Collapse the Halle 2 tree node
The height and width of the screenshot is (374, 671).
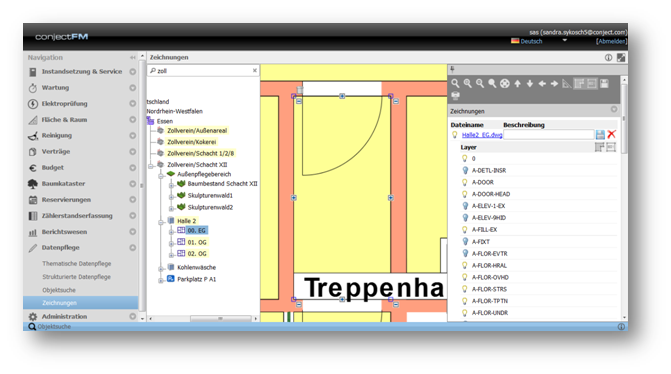pyautogui.click(x=161, y=222)
